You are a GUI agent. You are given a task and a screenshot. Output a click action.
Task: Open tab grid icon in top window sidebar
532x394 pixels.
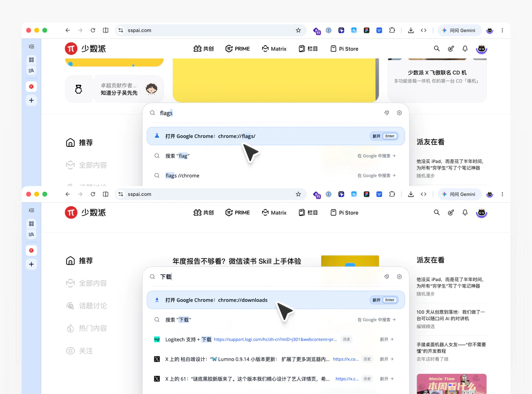31,60
